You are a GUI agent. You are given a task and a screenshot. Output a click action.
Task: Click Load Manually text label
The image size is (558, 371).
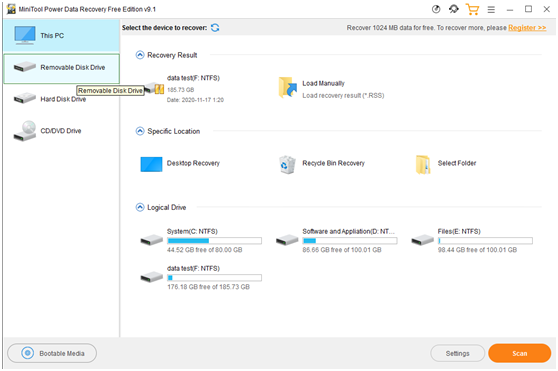(323, 84)
